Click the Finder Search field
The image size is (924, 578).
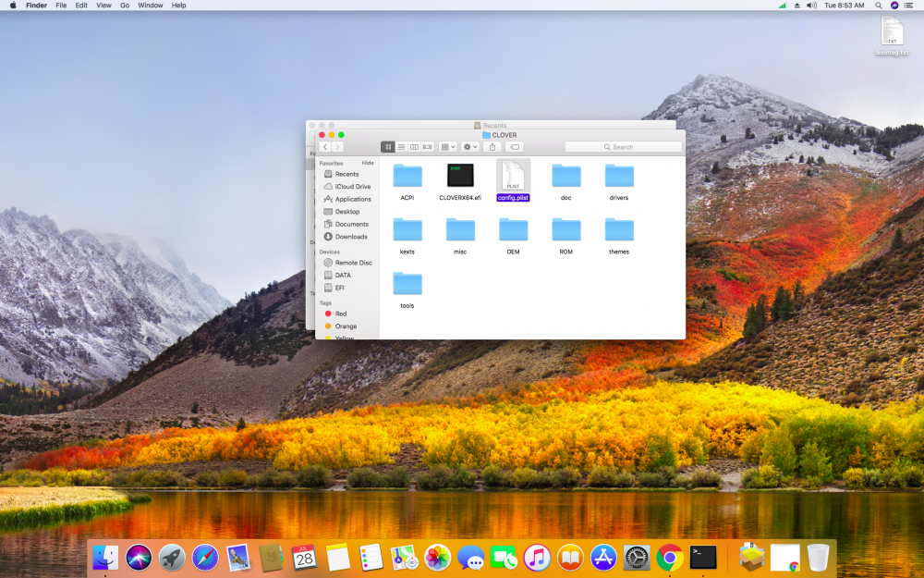[624, 147]
